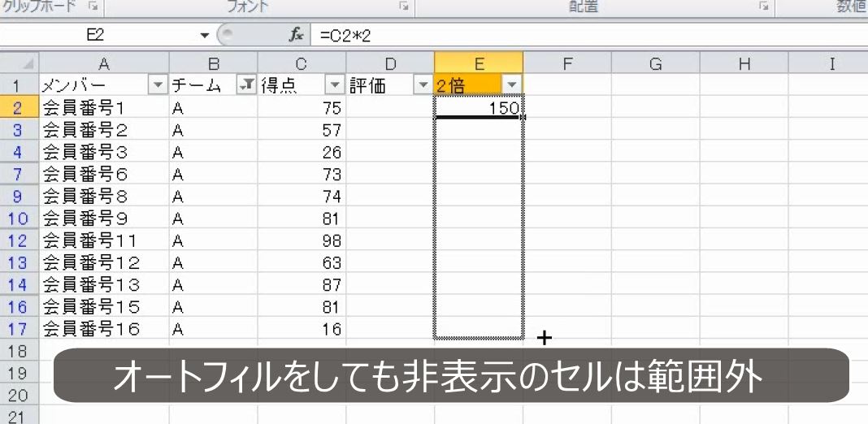
Task: Click team cell A in row 2
Action: click(214, 108)
